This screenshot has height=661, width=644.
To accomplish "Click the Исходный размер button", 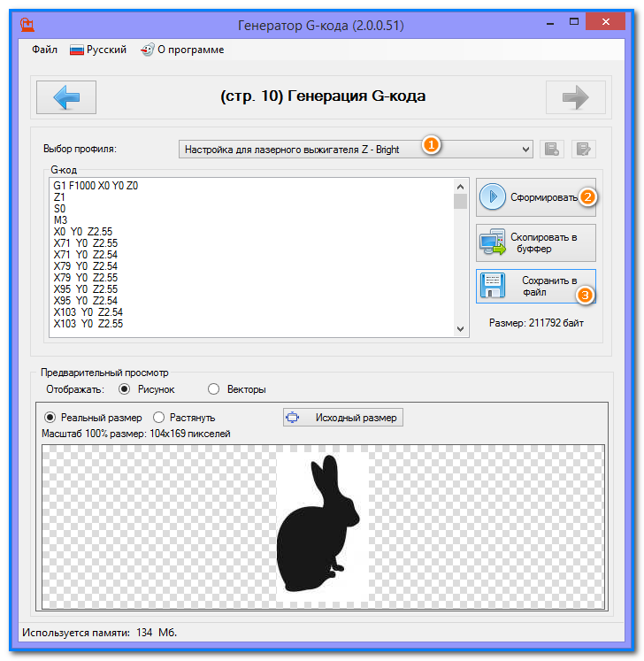I will point(342,418).
